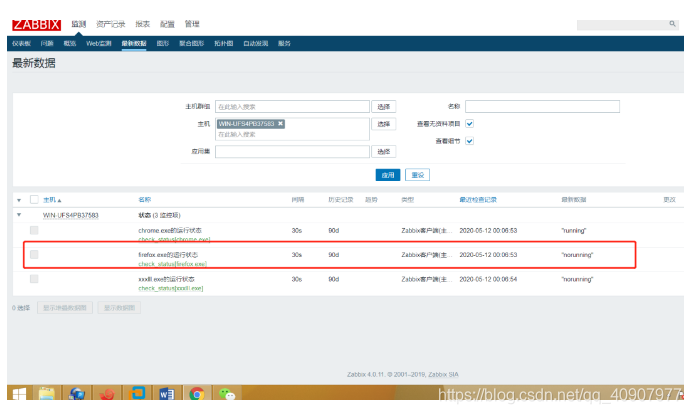The height and width of the screenshot is (414, 692).
Task: Open the VMware icon in taskbar
Action: [137, 393]
